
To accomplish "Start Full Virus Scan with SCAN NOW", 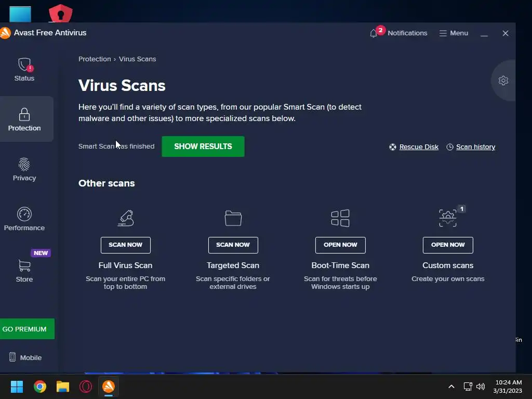I will [126, 245].
